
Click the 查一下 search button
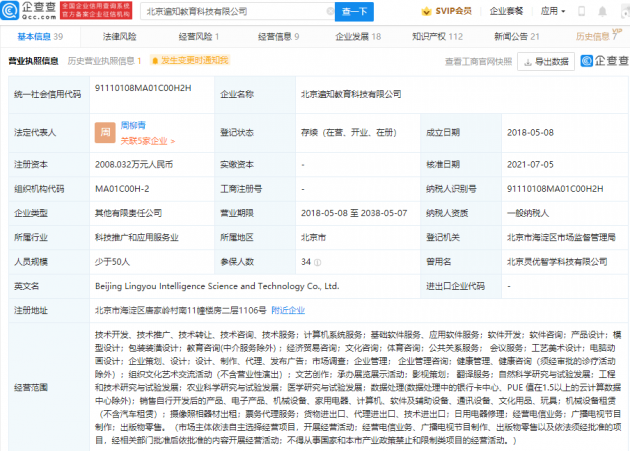click(x=354, y=12)
